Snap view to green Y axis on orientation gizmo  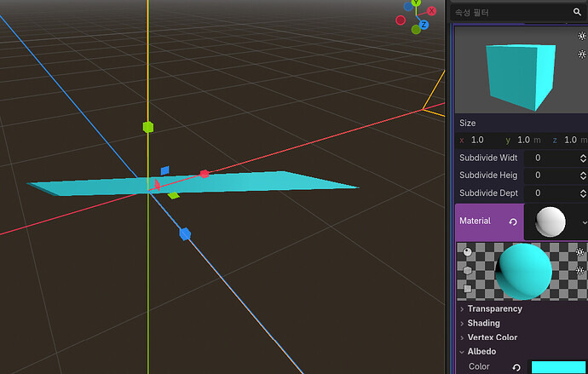point(416,3)
